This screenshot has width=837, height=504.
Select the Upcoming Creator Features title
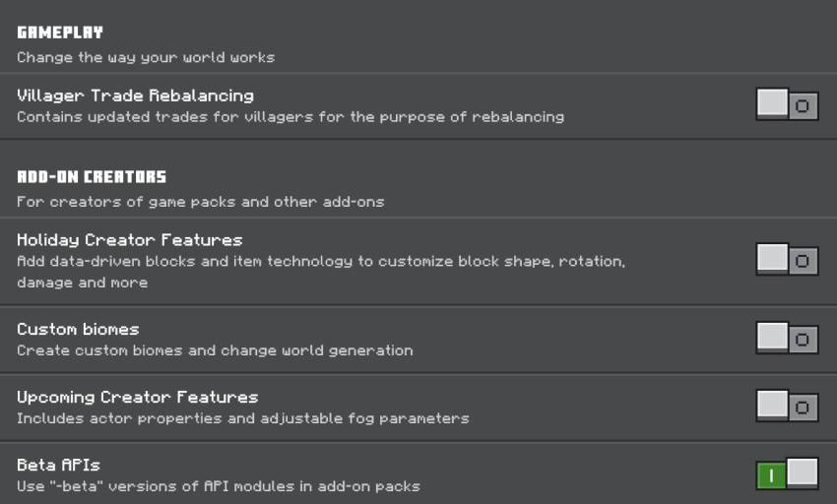point(137,398)
